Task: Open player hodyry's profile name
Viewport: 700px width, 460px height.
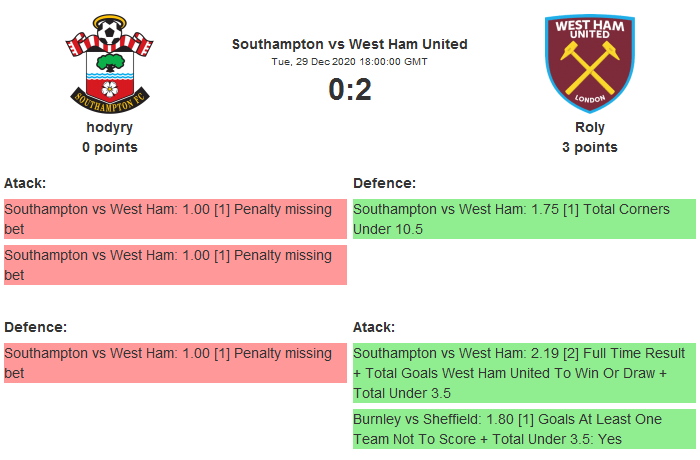Action: 110,127
